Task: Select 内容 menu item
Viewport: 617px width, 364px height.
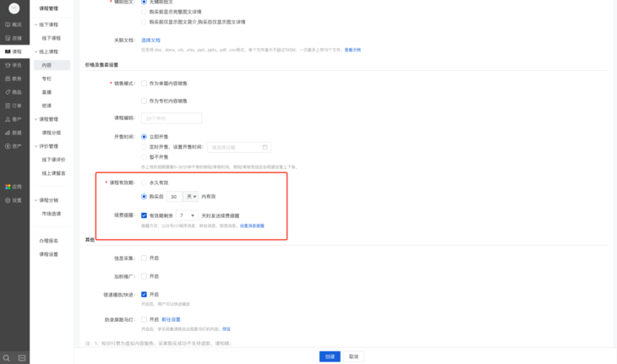Action: [x=52, y=65]
